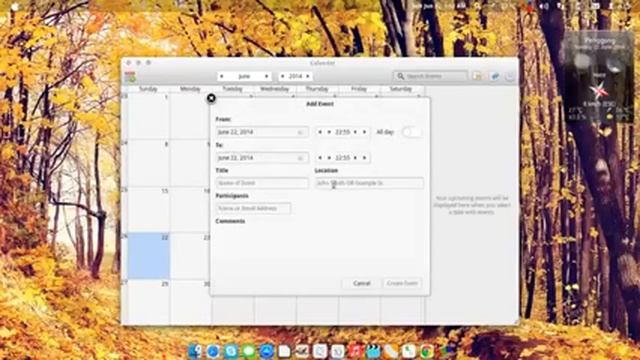
Task: Select day 15 in the calendar grid
Action: [148, 209]
